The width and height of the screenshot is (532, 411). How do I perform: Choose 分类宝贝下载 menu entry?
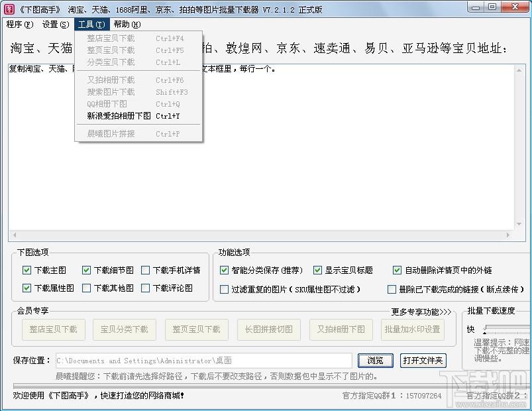tap(138, 62)
